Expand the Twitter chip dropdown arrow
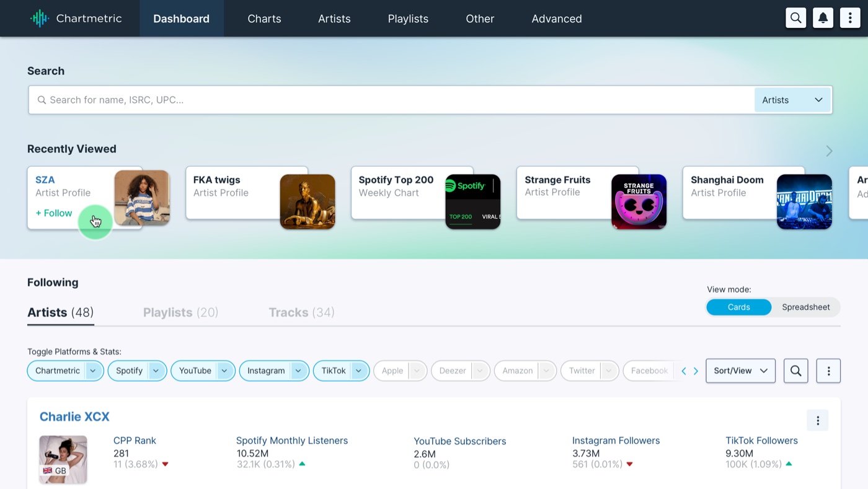The width and height of the screenshot is (868, 489). point(609,371)
